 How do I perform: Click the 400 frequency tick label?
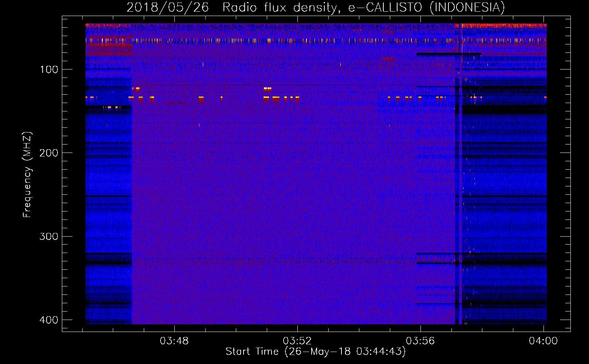(49, 320)
